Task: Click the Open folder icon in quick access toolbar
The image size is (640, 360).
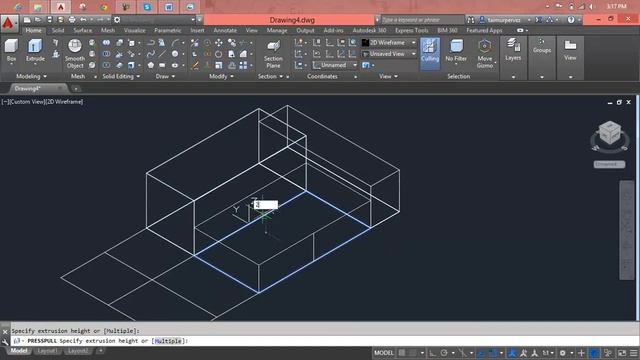Action: 38,20
